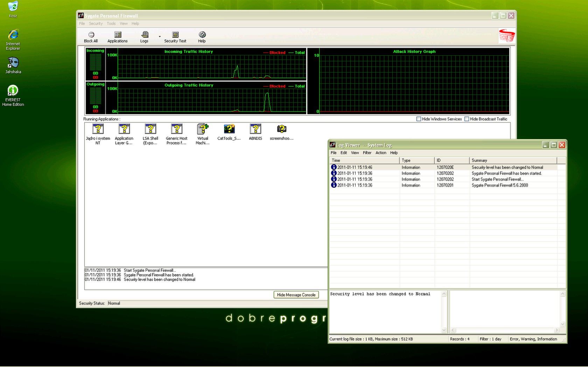The height and width of the screenshot is (367, 588).
Task: Open the Jahshaka desktop shortcut
Action: click(x=13, y=65)
